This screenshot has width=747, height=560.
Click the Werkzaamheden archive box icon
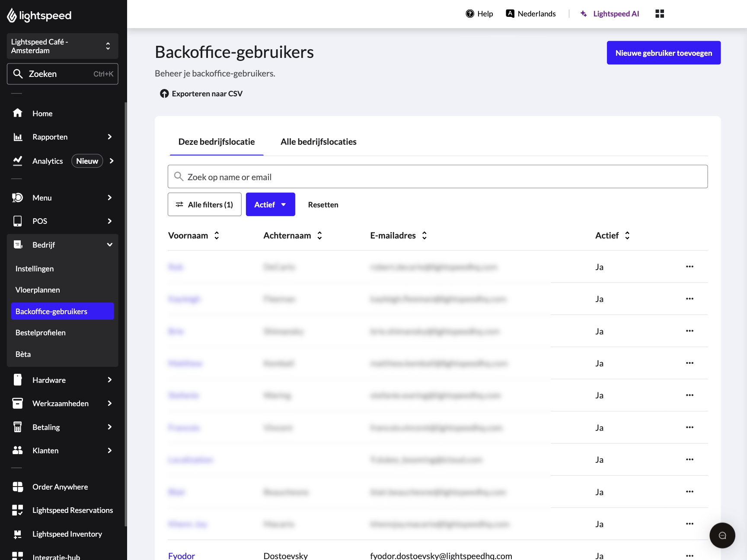18,404
